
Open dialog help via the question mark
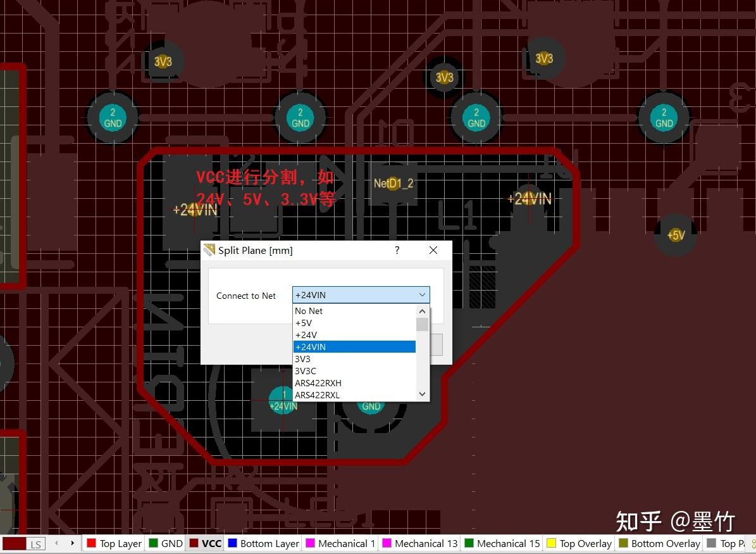pos(397,250)
